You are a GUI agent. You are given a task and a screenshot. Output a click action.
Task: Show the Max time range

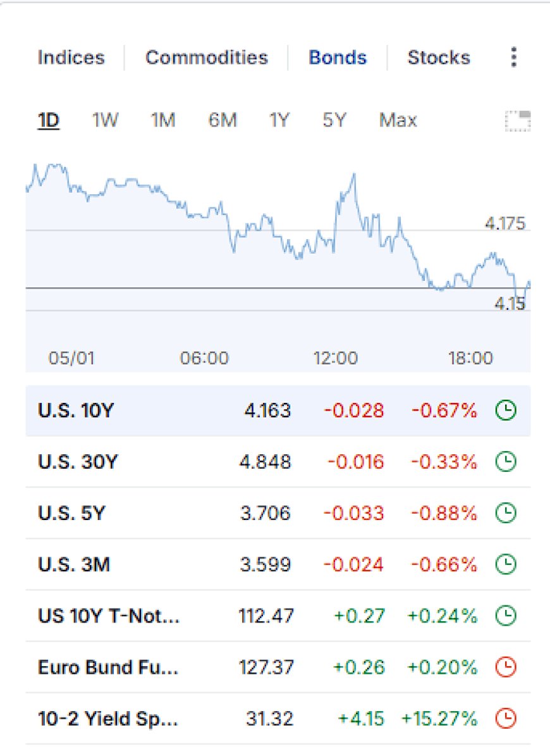coord(398,120)
